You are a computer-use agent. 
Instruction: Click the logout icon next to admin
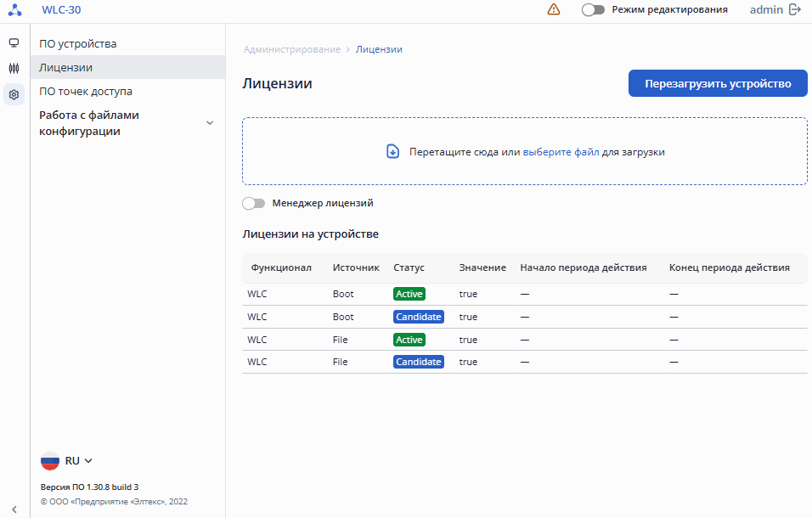coord(795,10)
